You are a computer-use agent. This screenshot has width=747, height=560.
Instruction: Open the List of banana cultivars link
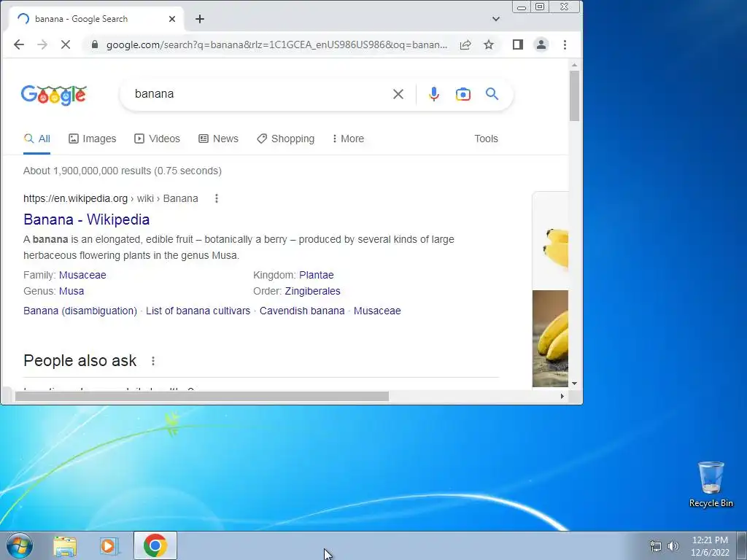tap(198, 311)
